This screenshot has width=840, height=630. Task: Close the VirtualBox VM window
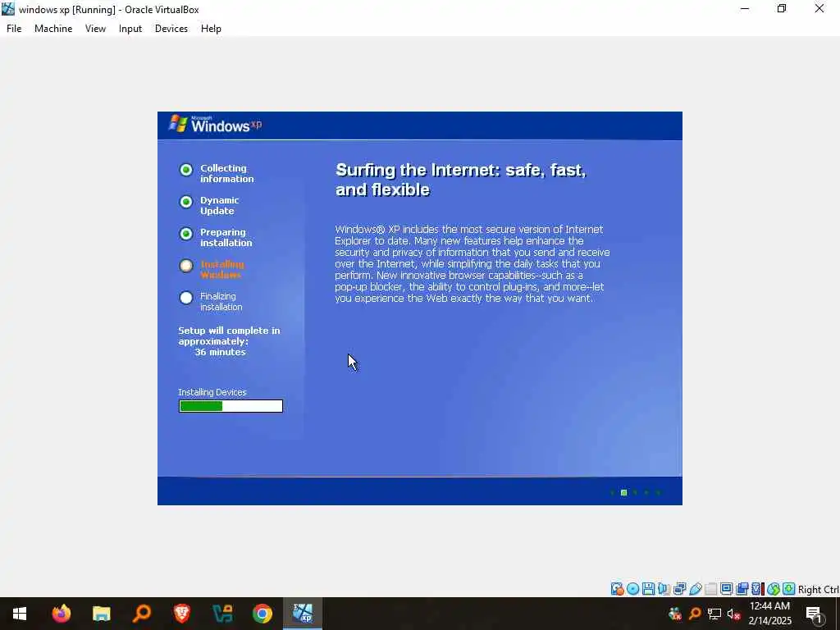point(819,9)
